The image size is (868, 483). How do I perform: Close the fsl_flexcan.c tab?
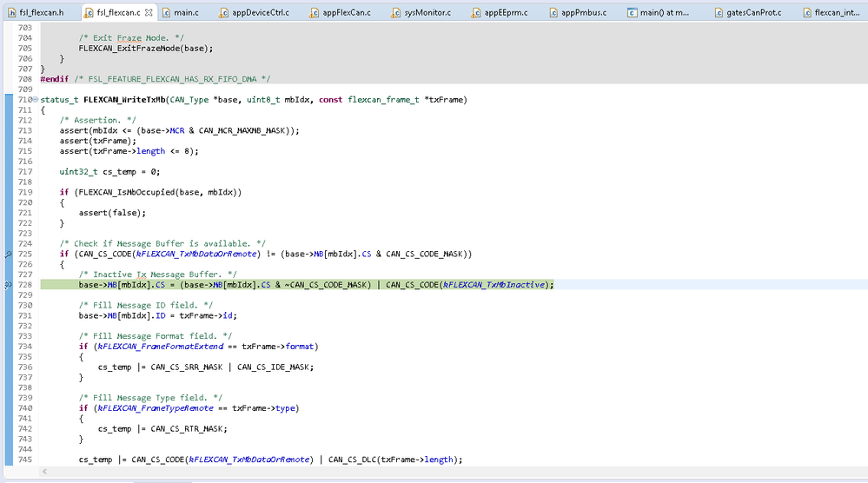tap(149, 12)
